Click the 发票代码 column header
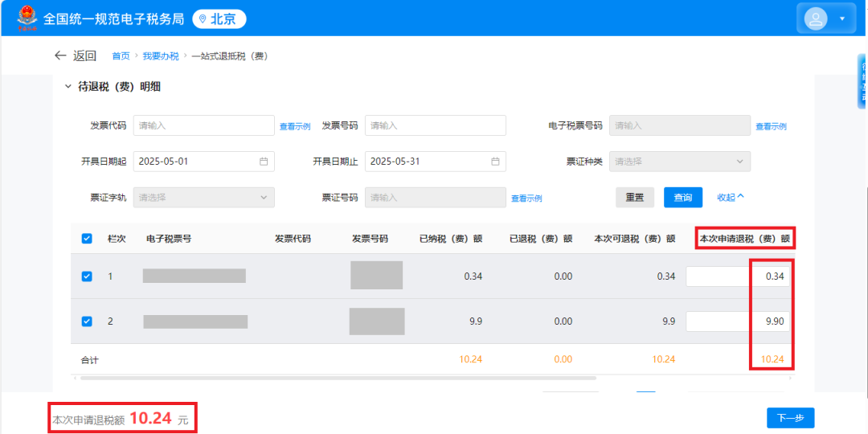Screen dimensions: 868x434 pos(293,240)
